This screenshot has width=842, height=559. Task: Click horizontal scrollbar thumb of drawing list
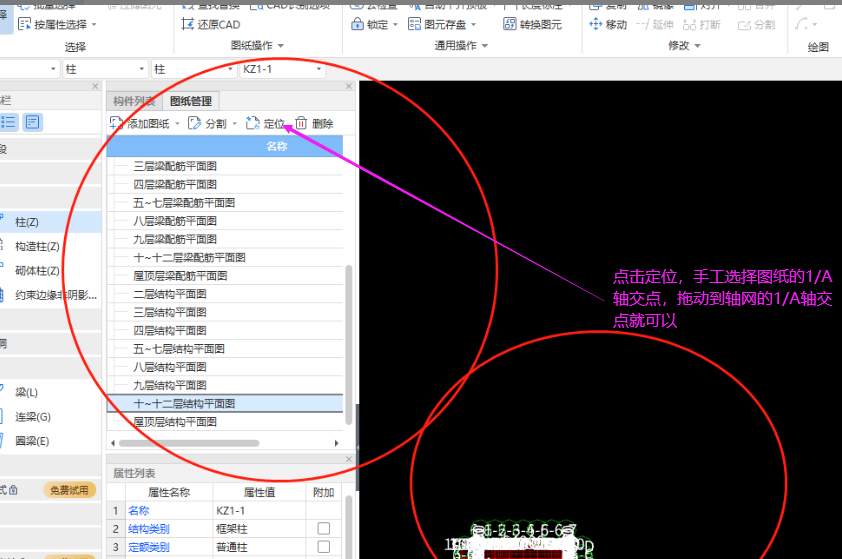tap(189, 444)
